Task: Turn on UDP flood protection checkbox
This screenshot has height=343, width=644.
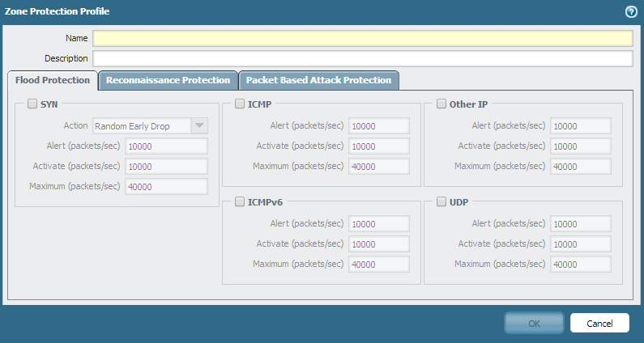Action: click(441, 201)
